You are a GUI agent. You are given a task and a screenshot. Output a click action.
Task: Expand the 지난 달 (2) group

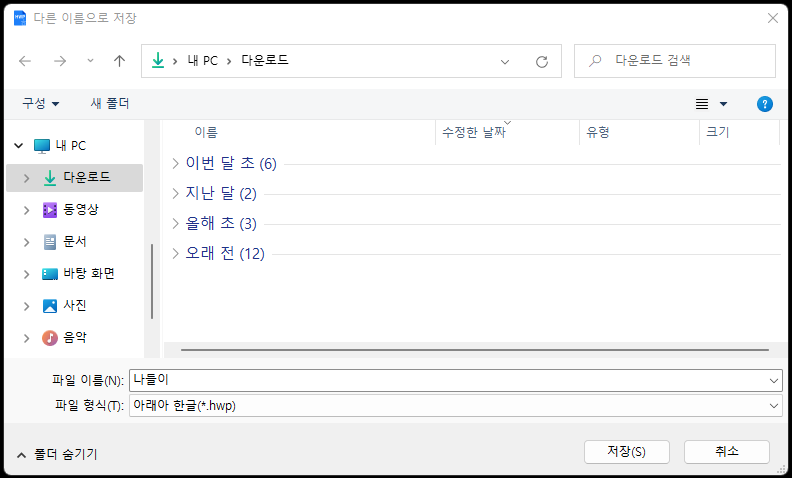click(175, 194)
